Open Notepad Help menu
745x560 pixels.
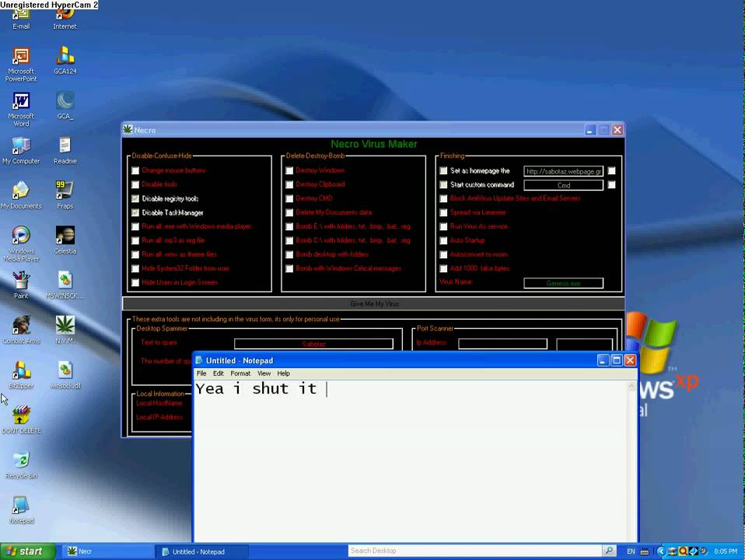click(284, 373)
